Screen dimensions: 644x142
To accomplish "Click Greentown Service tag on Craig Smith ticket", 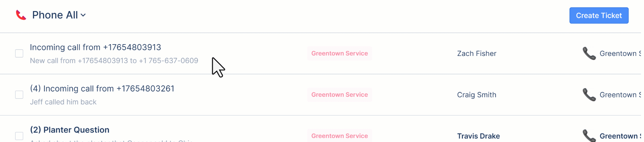I will (x=339, y=95).
